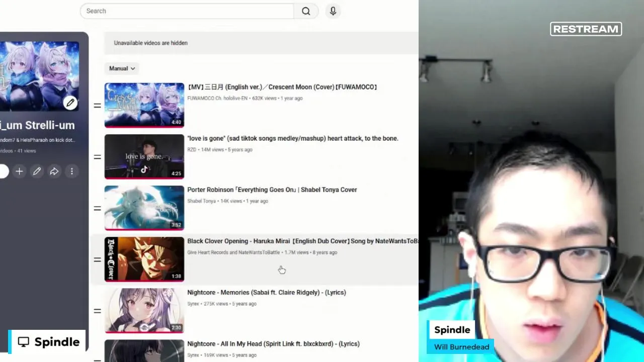Click the Nightcore - All In My Head title
This screenshot has width=644, height=362.
pyautogui.click(x=274, y=344)
